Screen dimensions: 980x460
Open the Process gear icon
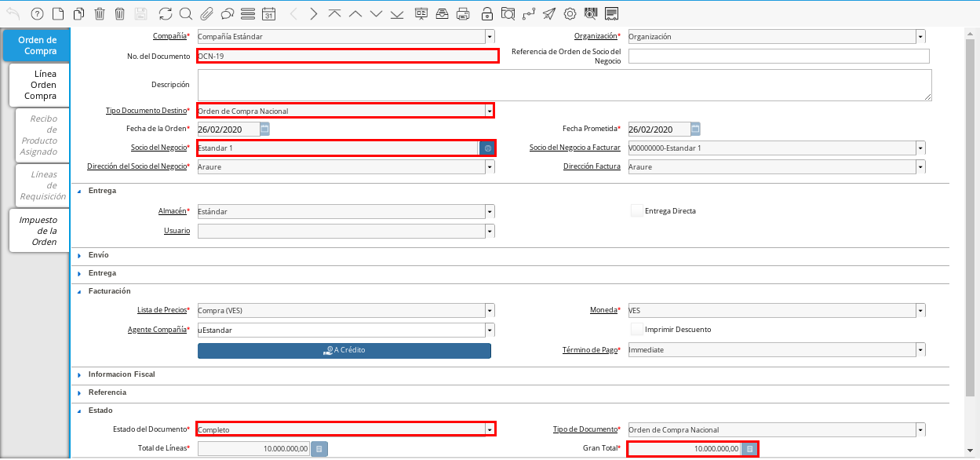570,13
